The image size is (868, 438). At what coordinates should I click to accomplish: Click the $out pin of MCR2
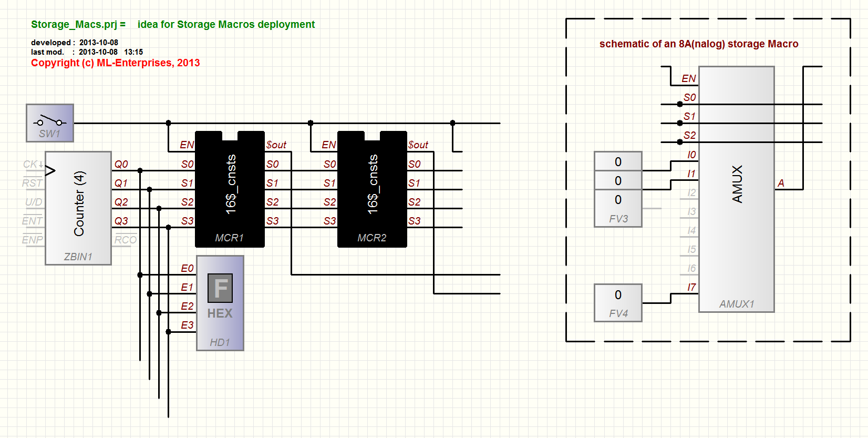tap(418, 145)
